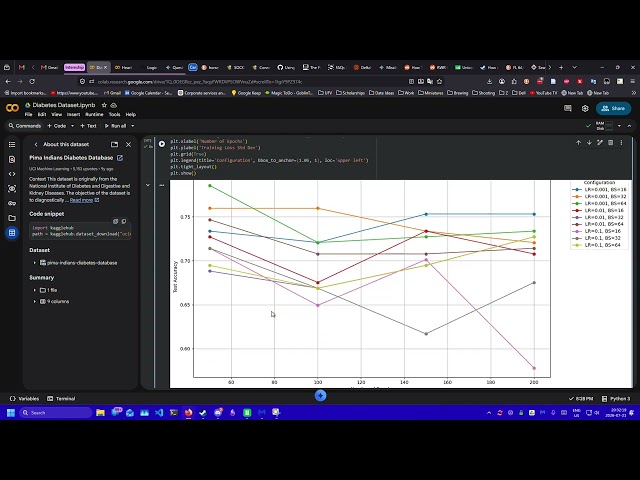
Task: Expand the pima-indians-diabetes-database tree item
Action: click(x=35, y=263)
